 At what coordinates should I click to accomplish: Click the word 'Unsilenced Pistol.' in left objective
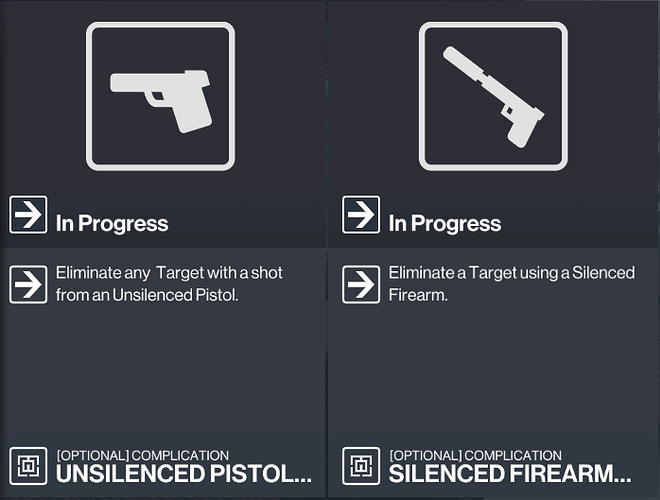176,294
